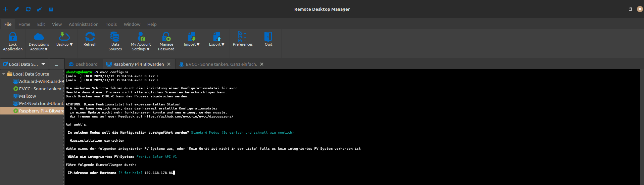This screenshot has width=644, height=185.
Task: Close the Raspberry Pi 4 Bitwarden tab
Action: coord(169,64)
